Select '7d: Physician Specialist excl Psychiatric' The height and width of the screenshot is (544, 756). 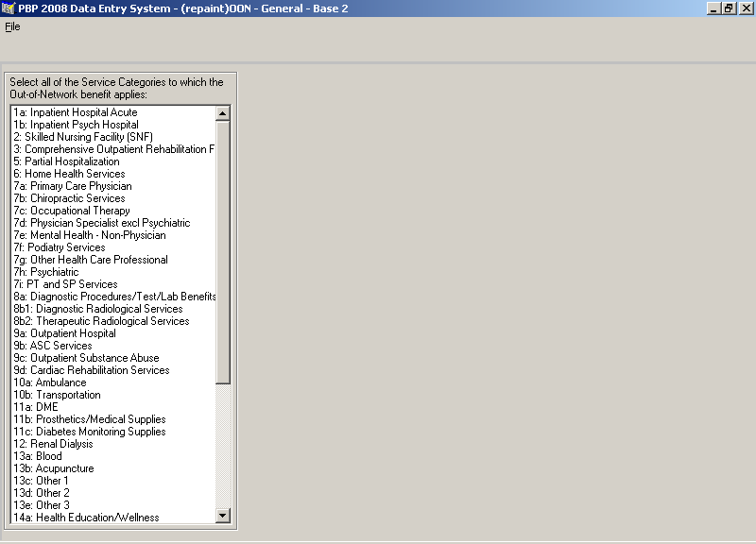113,223
